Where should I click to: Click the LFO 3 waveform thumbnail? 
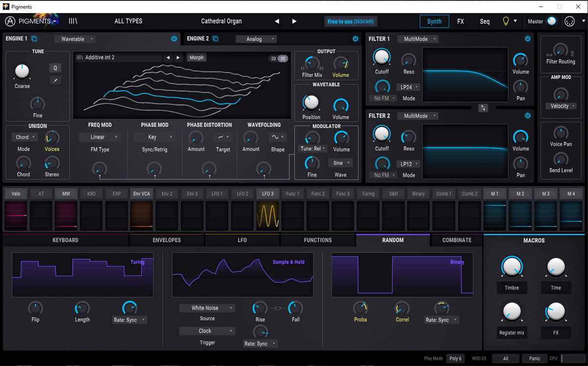(268, 215)
